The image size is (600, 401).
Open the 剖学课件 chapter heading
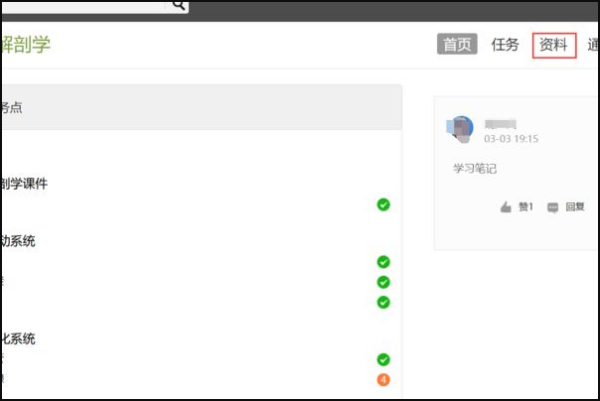tap(24, 184)
